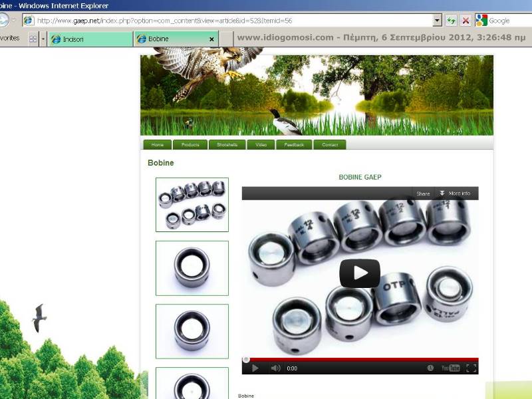Open the address bar history dropdown
This screenshot has height=399, width=532.
pyautogui.click(x=437, y=21)
